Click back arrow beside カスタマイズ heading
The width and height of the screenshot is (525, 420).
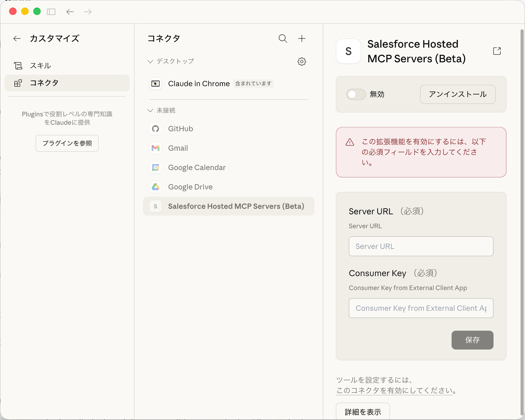(x=17, y=39)
